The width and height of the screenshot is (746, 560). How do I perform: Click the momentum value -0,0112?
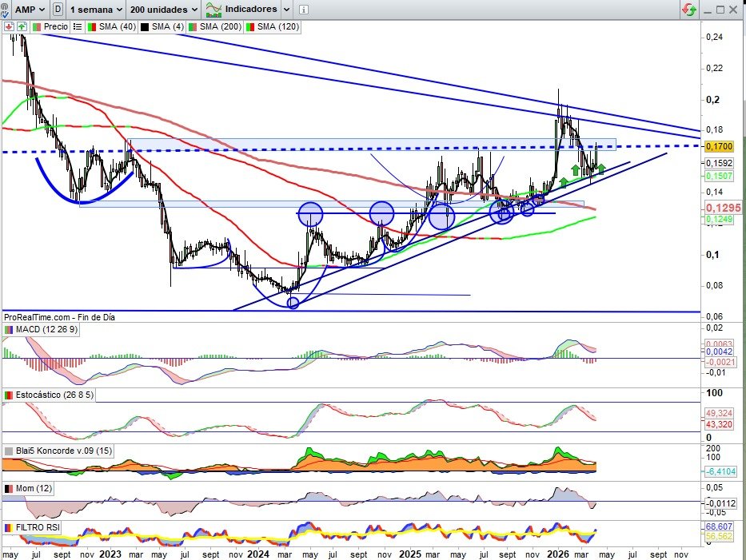(720, 503)
